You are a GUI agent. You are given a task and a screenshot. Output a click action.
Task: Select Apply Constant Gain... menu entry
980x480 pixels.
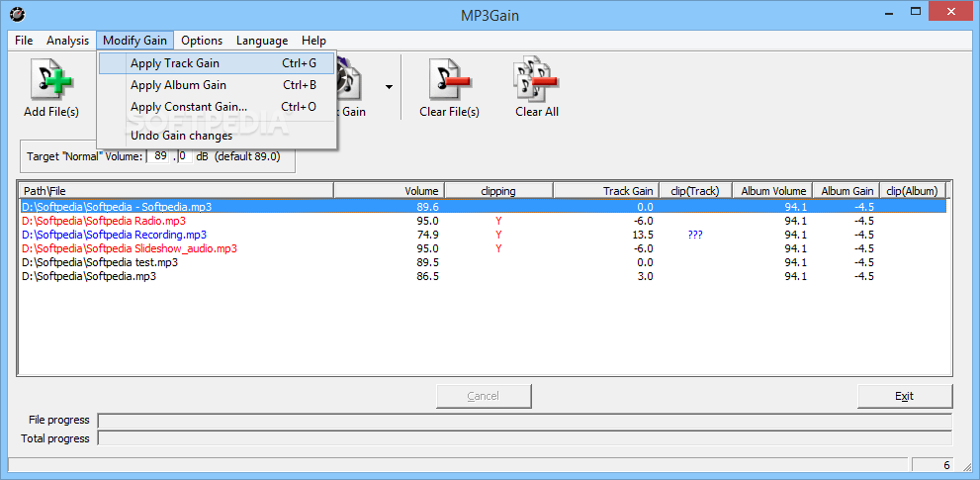click(217, 107)
